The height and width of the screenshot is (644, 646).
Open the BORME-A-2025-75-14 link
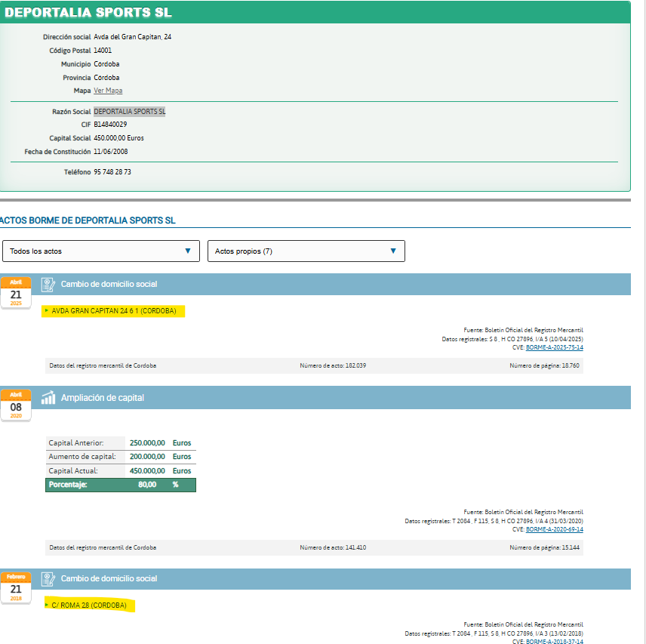[555, 347]
